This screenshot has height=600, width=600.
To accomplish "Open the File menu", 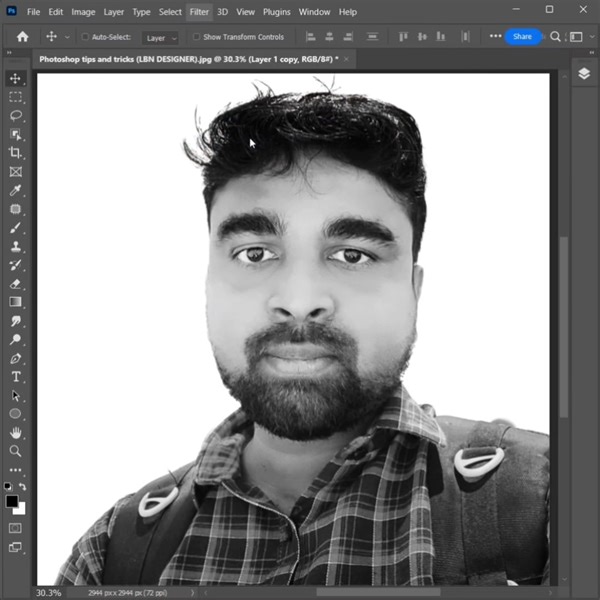I will [33, 12].
